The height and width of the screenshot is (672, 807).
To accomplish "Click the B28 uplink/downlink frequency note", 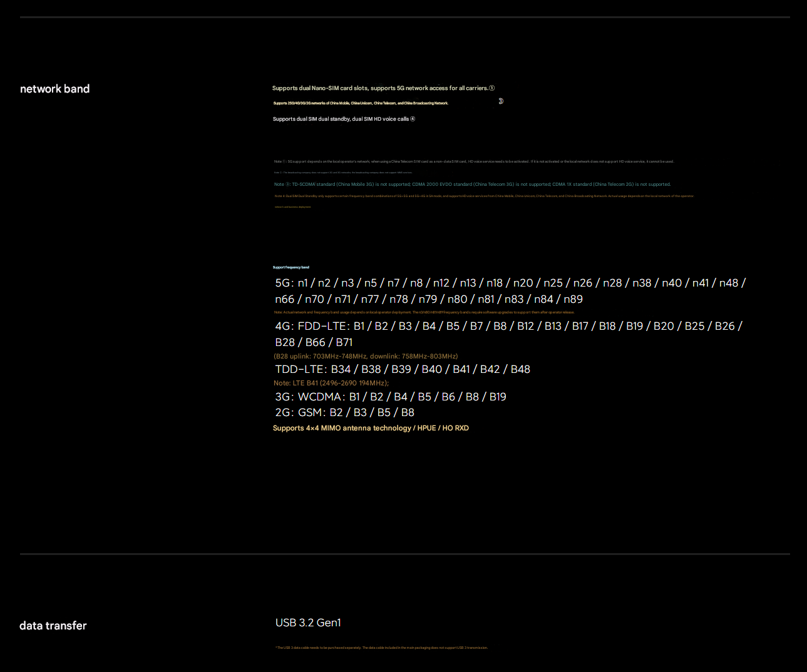I will pos(366,356).
